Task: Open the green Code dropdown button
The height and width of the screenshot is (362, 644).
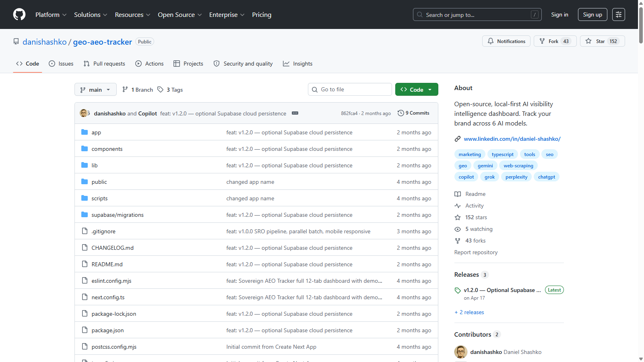Action: point(417,89)
